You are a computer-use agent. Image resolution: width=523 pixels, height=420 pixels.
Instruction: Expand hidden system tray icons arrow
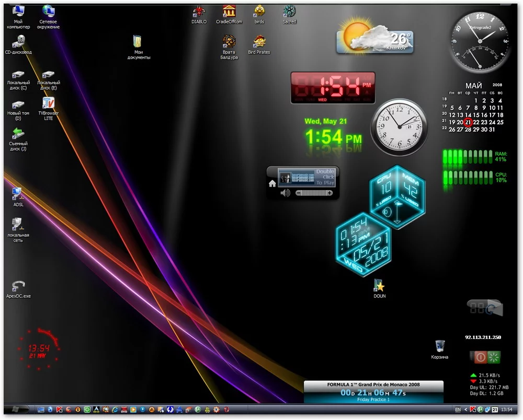(x=466, y=410)
